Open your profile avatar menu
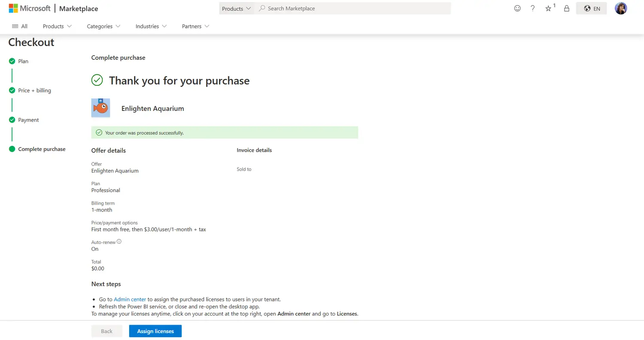The width and height of the screenshot is (644, 340). 621,8
